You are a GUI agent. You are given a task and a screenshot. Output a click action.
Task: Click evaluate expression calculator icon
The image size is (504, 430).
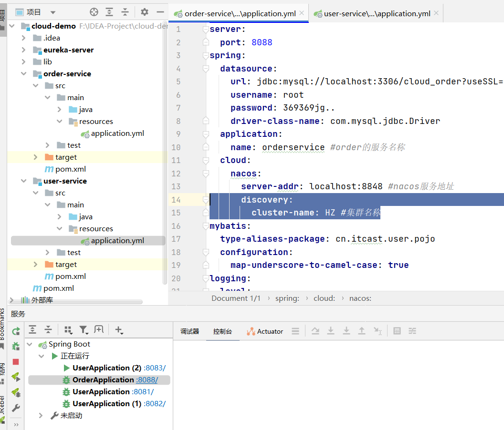[397, 331]
